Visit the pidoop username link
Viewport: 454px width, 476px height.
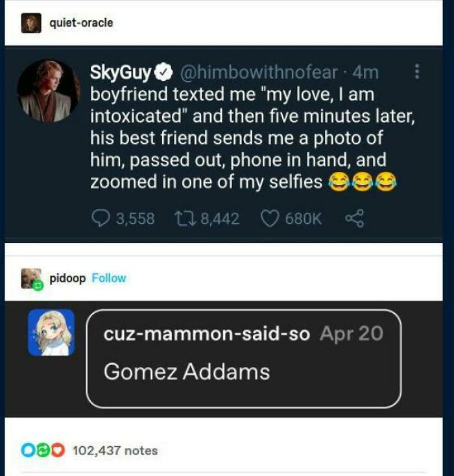(x=67, y=278)
